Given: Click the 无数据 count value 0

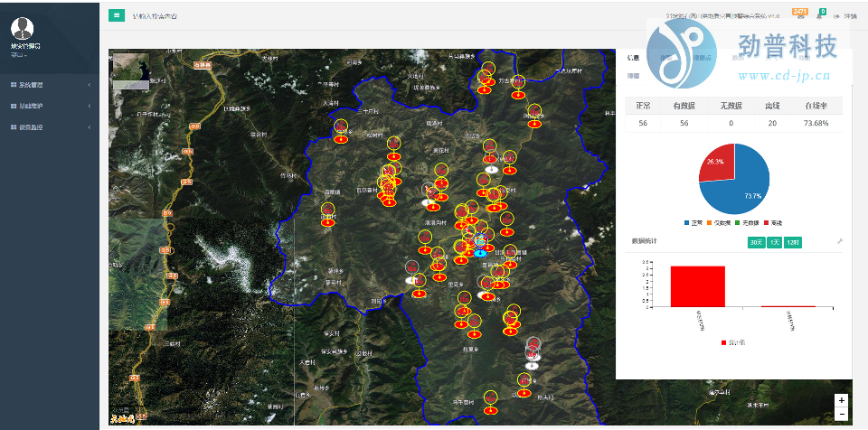Looking at the screenshot, I should [731, 124].
